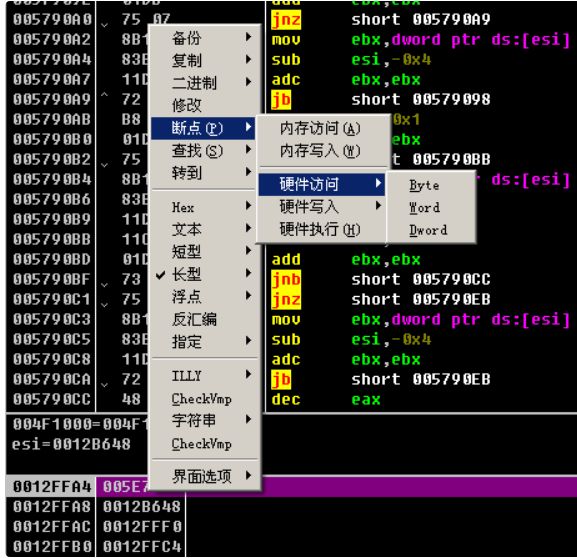The height and width of the screenshot is (558, 577).
Task: Expand arrow next to 转到
Action: [249, 172]
